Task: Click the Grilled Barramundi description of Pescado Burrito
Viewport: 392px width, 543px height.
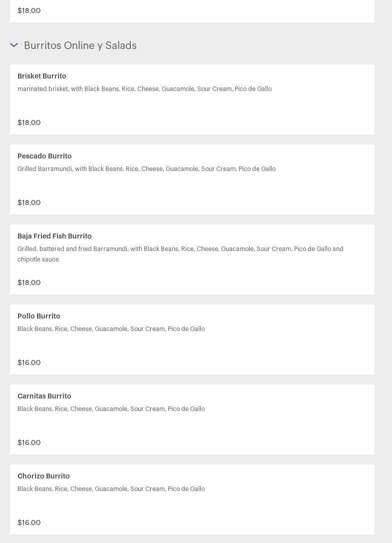Action: 147,168
